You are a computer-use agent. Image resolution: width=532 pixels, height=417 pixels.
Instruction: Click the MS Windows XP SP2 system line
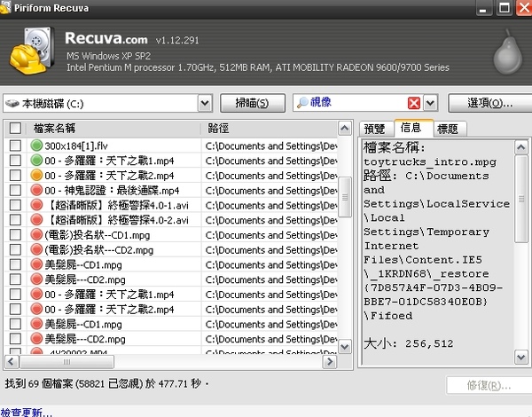tap(108, 56)
